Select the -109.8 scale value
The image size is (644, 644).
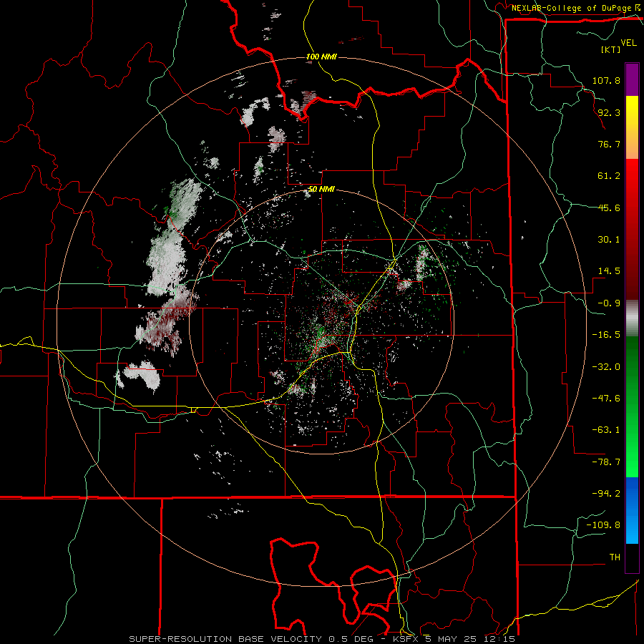click(603, 525)
